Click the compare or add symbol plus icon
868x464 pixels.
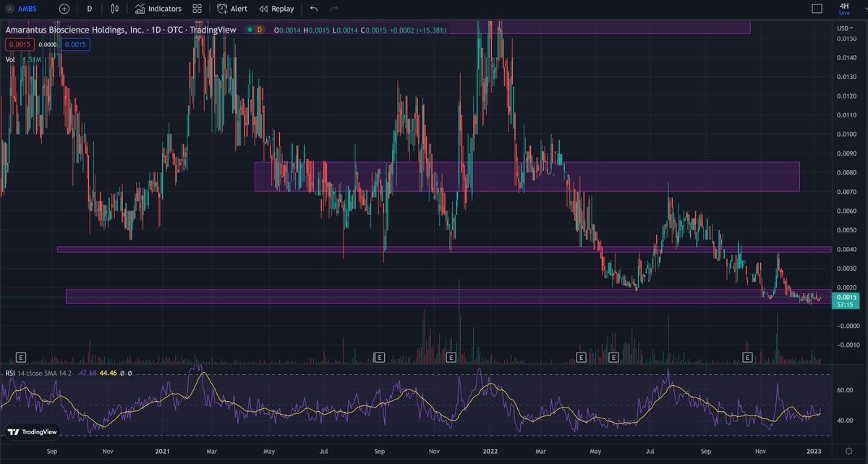(64, 9)
